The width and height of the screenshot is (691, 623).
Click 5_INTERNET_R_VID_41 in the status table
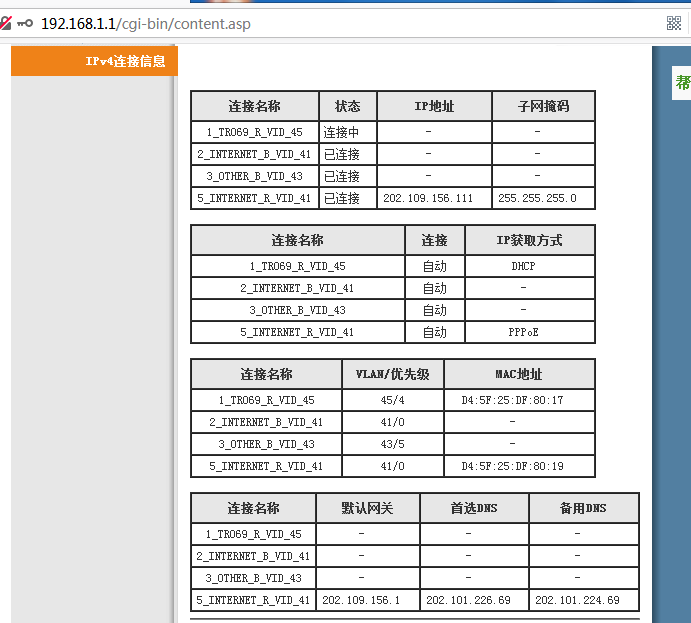point(254,198)
